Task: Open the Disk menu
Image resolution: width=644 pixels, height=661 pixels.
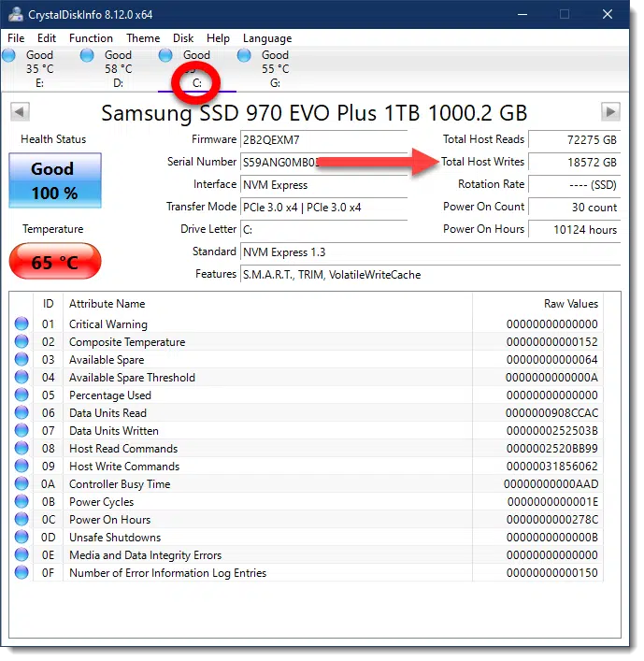Action: 183,38
